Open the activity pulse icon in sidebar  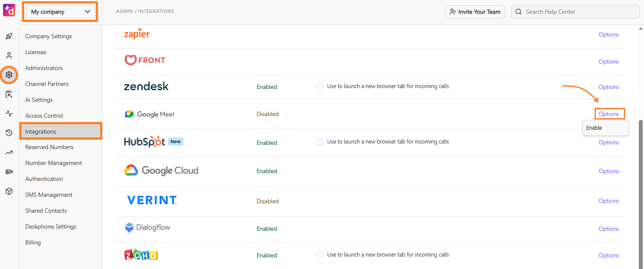click(9, 113)
